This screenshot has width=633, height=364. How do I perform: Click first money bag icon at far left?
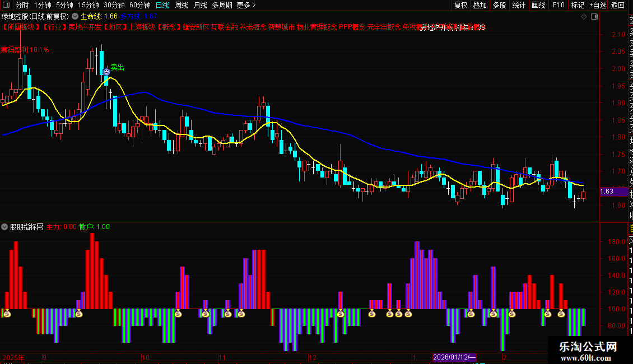click(x=7, y=313)
